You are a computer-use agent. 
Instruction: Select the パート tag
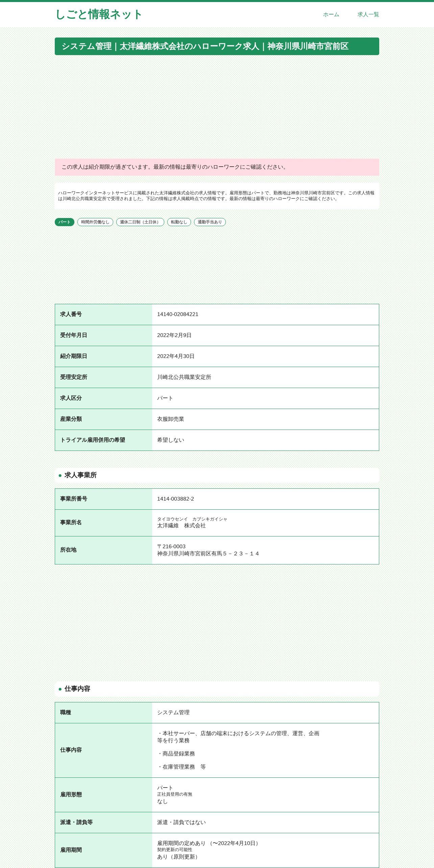point(65,222)
